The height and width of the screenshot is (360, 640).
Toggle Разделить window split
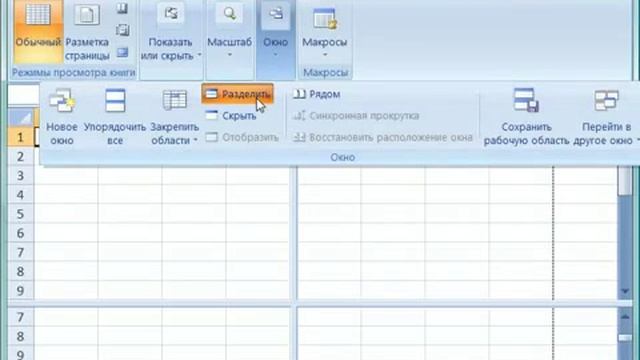238,94
